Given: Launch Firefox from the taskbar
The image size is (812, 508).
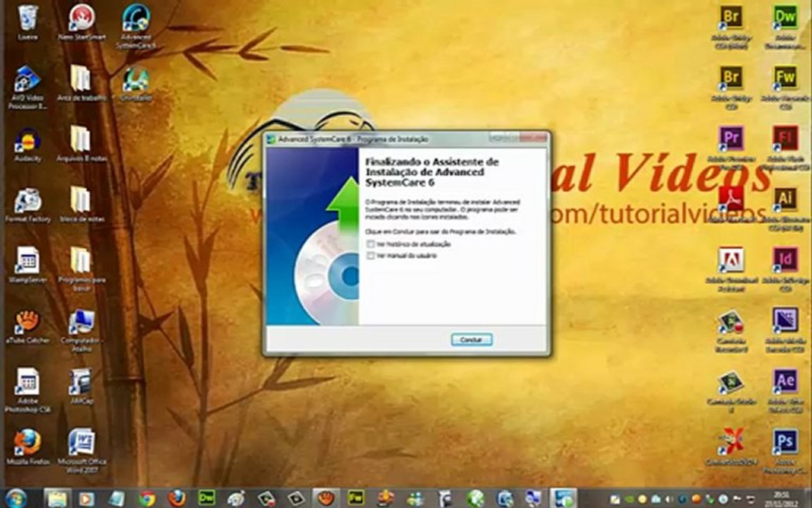Looking at the screenshot, I should (x=177, y=498).
